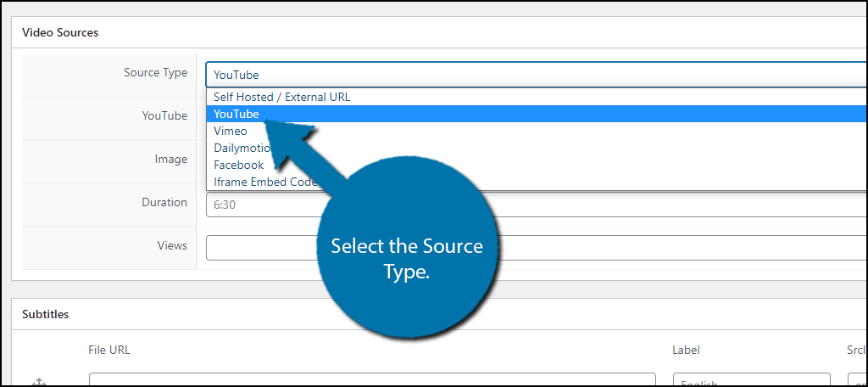The image size is (868, 387).
Task: Click the Subtitles panel heading
Action: click(46, 314)
